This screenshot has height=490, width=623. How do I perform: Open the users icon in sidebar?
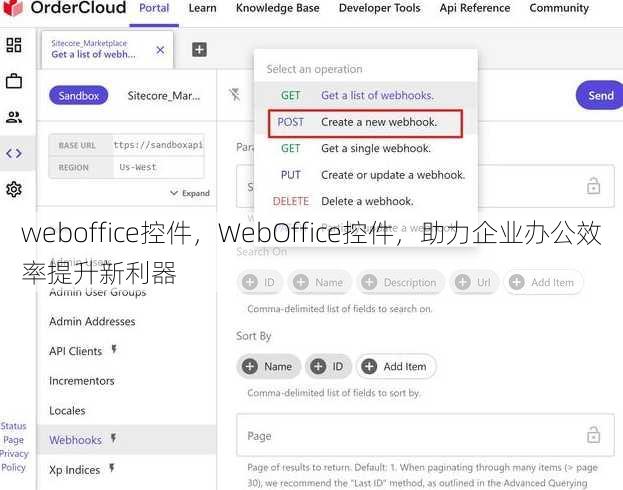[14, 117]
